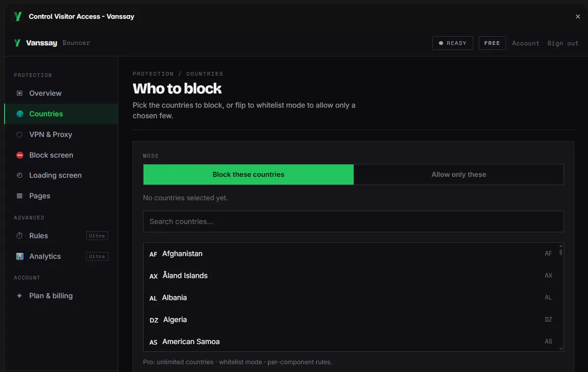The height and width of the screenshot is (372, 588).
Task: Select American Samoa in the country list
Action: [x=350, y=342]
